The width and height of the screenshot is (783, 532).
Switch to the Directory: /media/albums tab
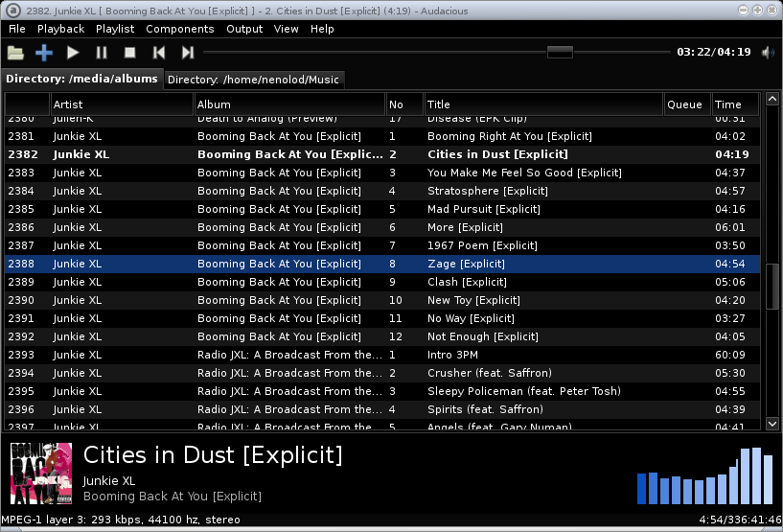(81, 79)
